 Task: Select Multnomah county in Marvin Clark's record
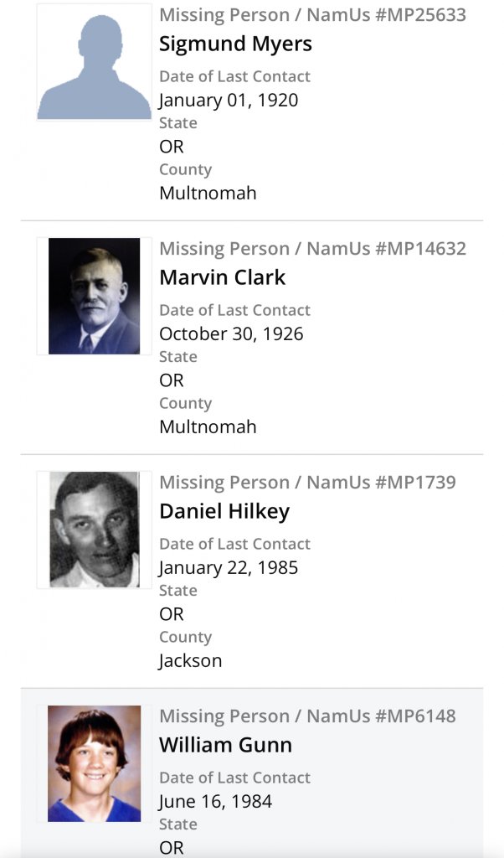[x=208, y=427]
